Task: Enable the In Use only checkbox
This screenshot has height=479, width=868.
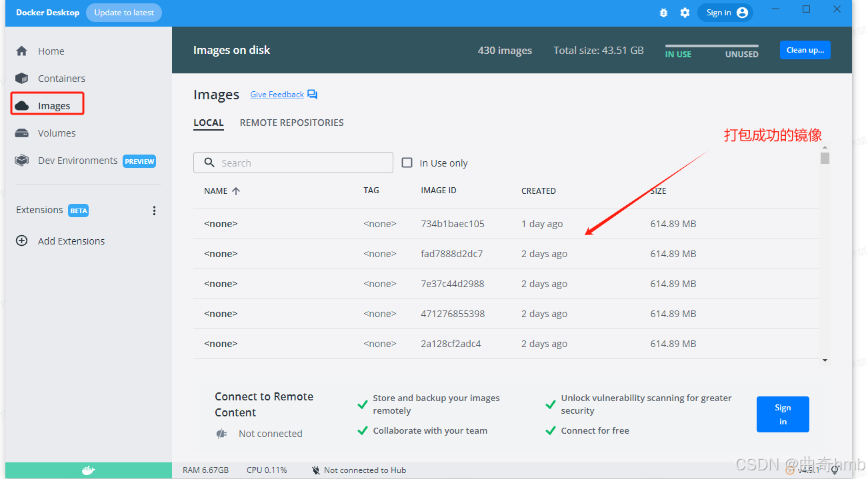Action: tap(407, 163)
